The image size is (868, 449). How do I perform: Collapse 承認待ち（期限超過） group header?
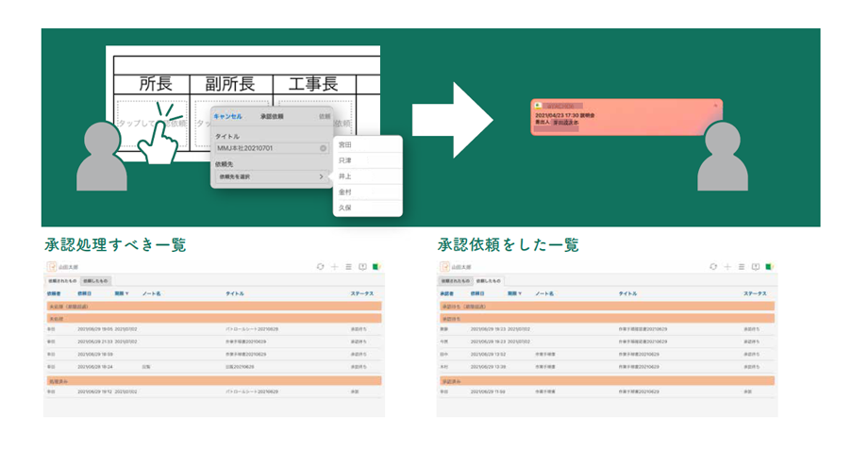608,307
